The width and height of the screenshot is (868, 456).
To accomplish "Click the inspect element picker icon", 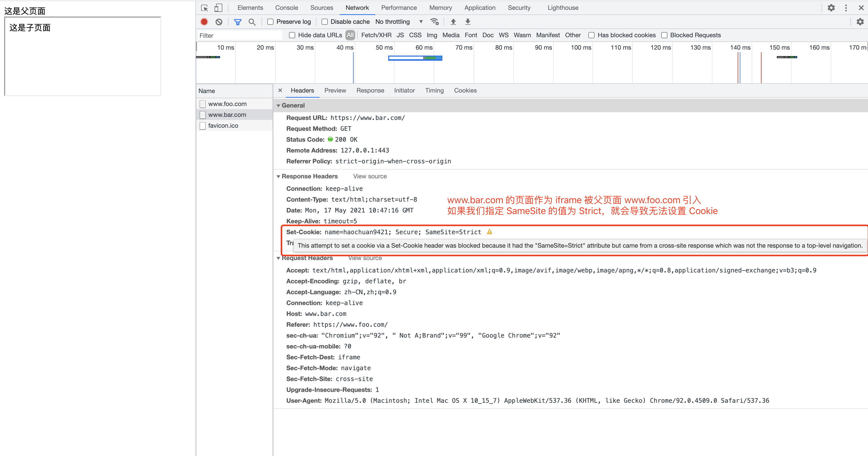I will pos(204,8).
